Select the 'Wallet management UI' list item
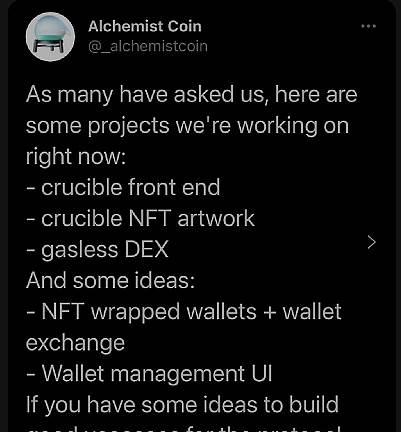This screenshot has height=432, width=401. point(149,374)
